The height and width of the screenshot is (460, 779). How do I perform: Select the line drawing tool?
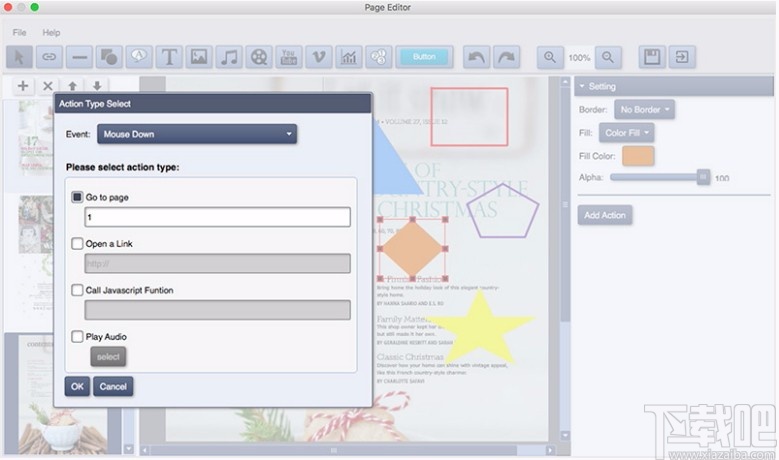point(79,57)
